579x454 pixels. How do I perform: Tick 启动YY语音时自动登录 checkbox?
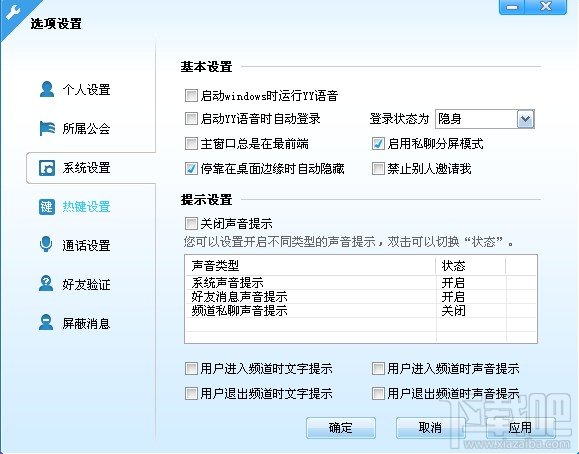(191, 119)
